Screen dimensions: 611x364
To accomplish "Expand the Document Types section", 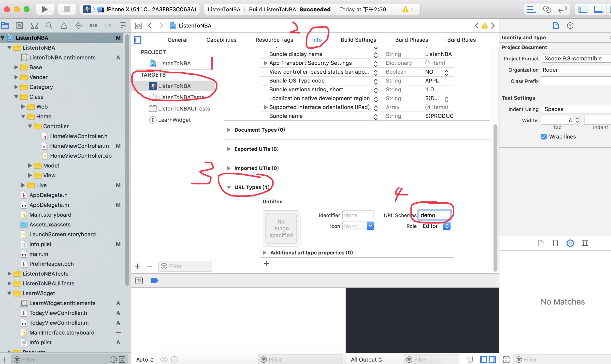I will tap(229, 130).
